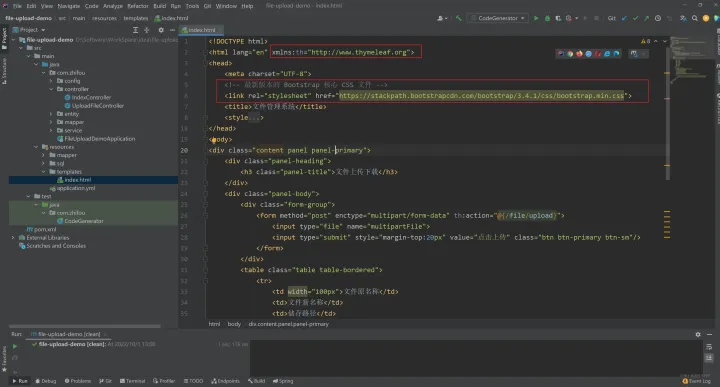Image resolution: width=720 pixels, height=387 pixels.
Task: Open the TODO tool window
Action: click(193, 381)
